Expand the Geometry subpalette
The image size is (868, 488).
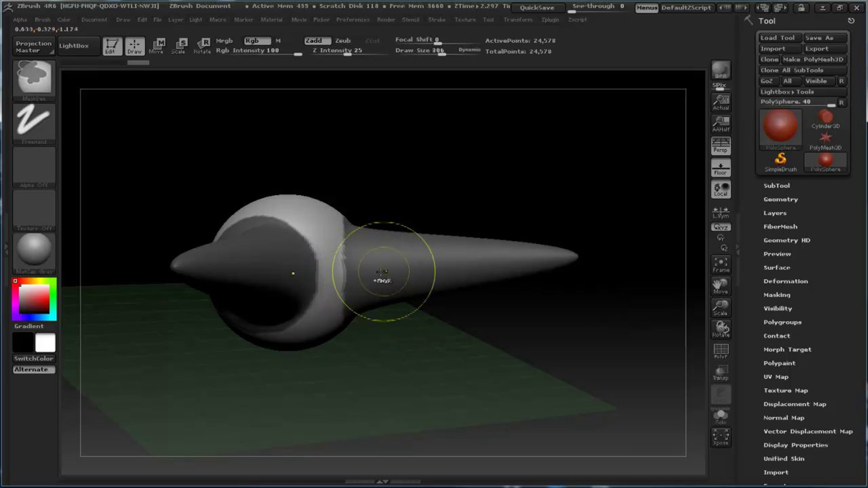click(x=780, y=199)
